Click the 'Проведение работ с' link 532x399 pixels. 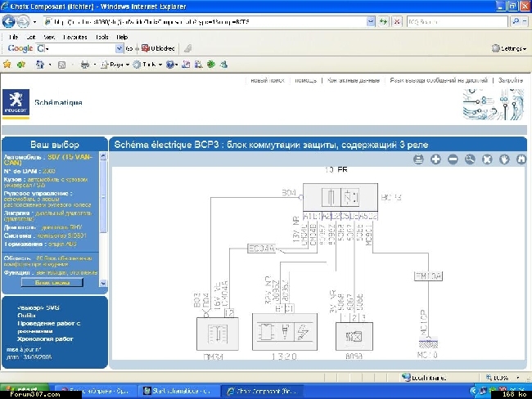[49, 324]
